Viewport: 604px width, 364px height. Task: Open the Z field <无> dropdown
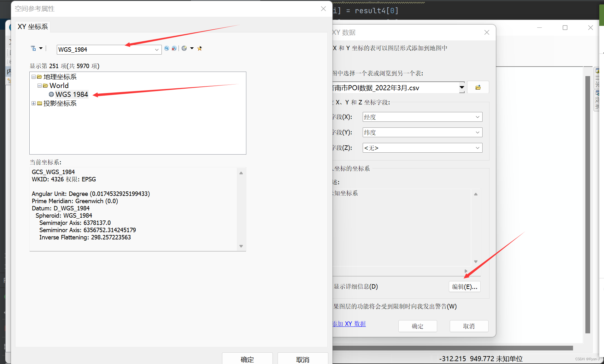[x=478, y=148]
